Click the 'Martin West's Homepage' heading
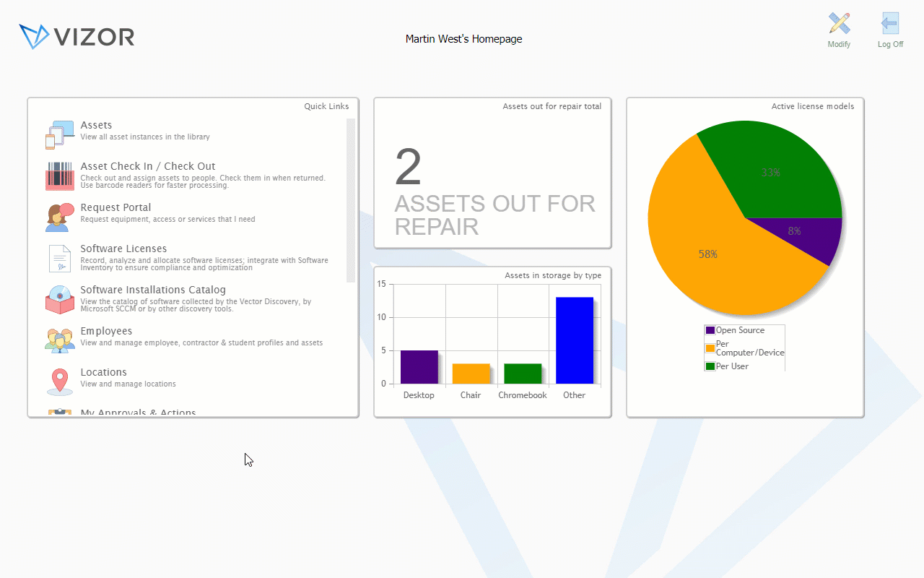 [463, 39]
